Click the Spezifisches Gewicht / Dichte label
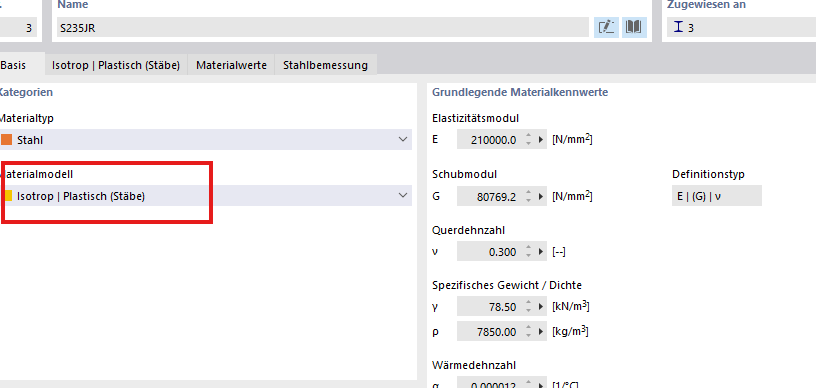This screenshot has height=388, width=816. tap(507, 285)
